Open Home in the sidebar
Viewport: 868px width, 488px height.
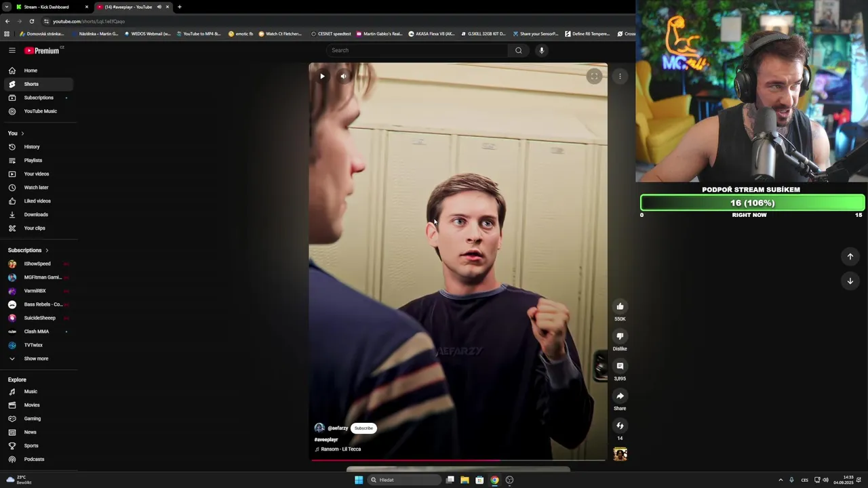(x=37, y=70)
